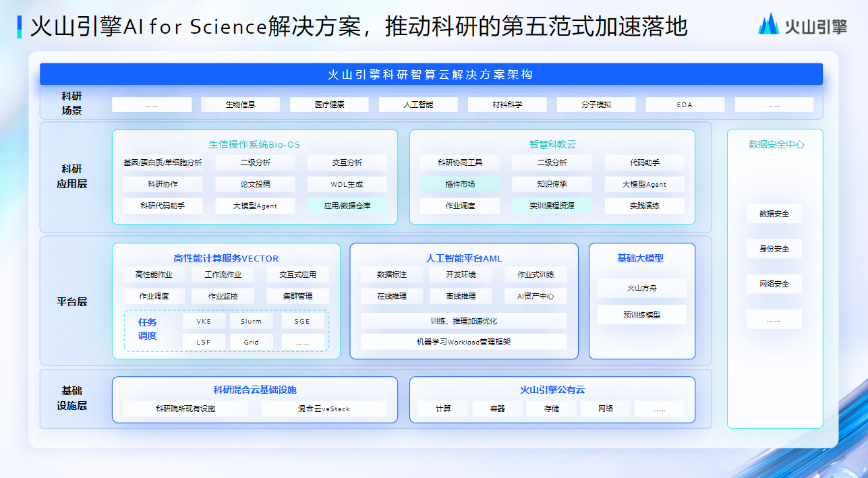Click 作业调度 in the 智慧科教云 panel

point(460,206)
